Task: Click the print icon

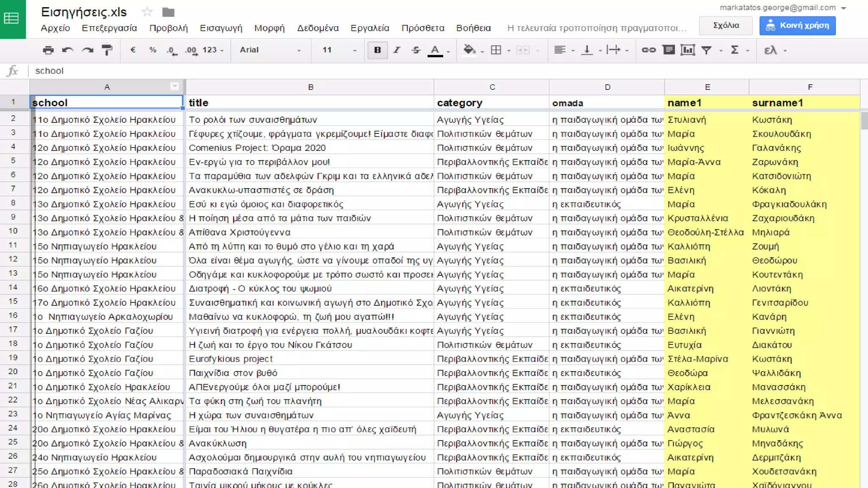Action: click(48, 50)
